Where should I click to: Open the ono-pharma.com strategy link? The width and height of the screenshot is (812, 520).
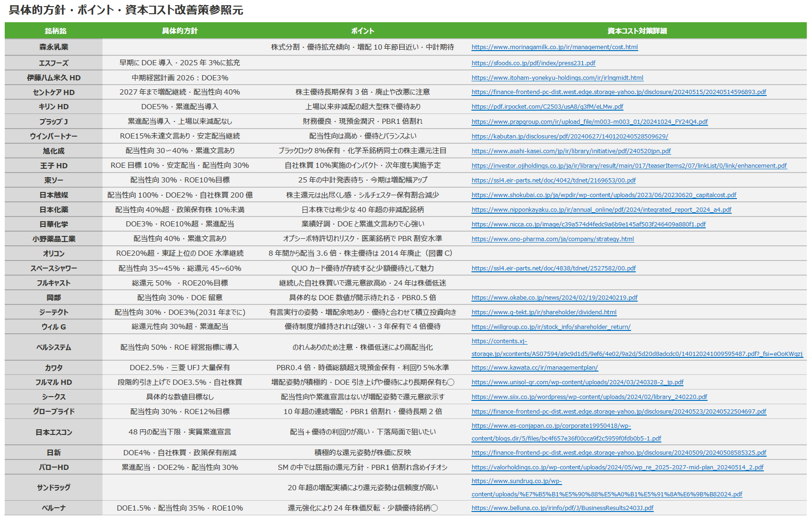[553, 239]
